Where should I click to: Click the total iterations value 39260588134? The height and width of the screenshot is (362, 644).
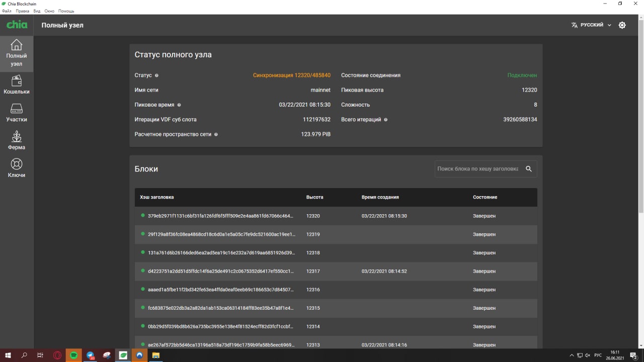[x=520, y=120]
